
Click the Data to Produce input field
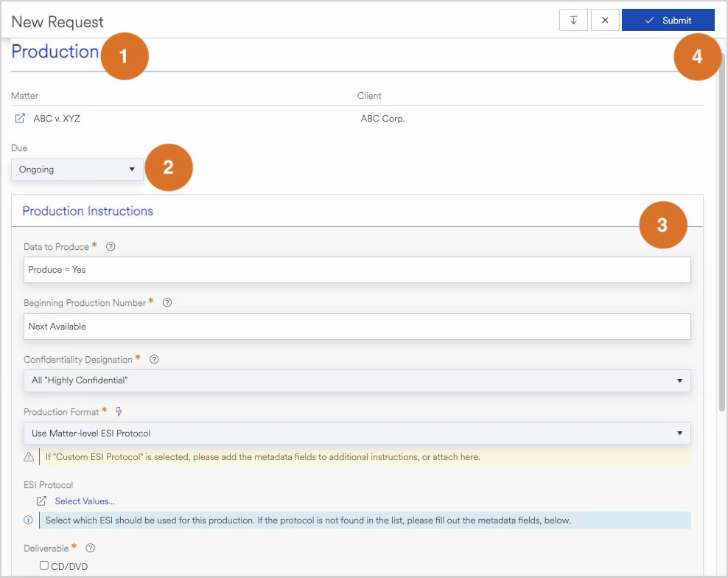[357, 270]
